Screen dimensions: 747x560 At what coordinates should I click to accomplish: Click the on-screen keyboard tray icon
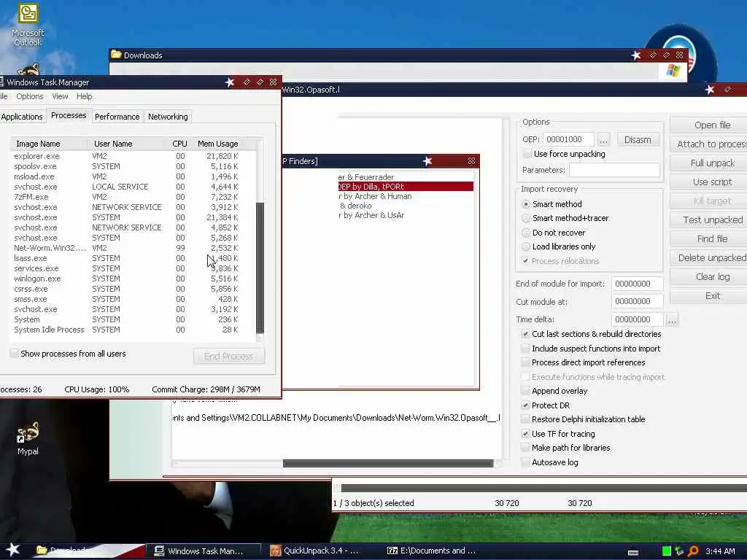point(633,553)
